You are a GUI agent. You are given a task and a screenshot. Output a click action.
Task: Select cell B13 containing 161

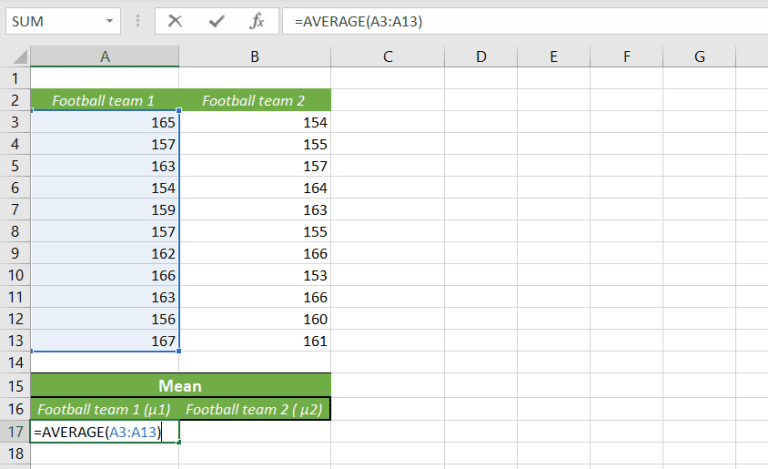click(255, 342)
